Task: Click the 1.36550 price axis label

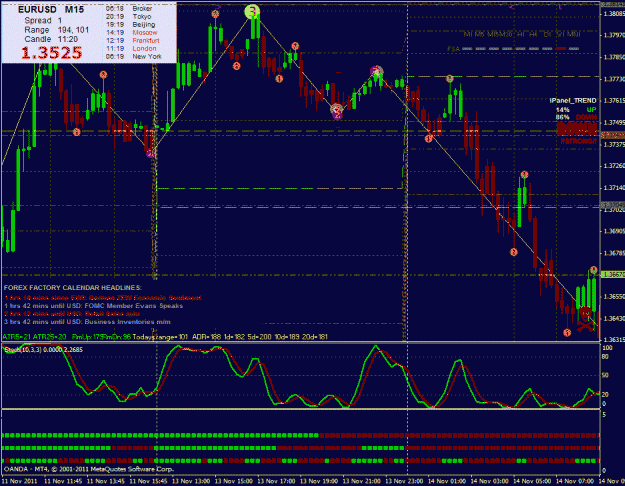Action: [x=614, y=297]
